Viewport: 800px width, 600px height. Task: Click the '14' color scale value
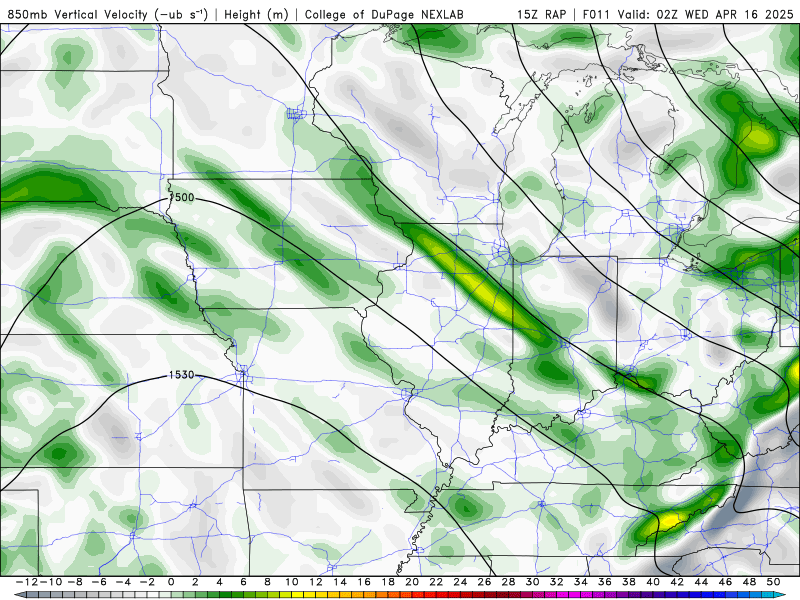coord(340,582)
